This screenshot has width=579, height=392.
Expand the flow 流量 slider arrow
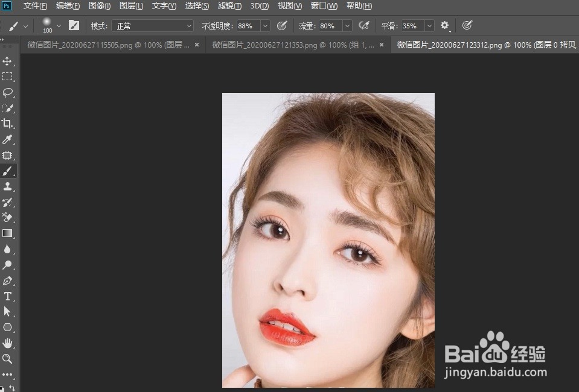(x=347, y=26)
